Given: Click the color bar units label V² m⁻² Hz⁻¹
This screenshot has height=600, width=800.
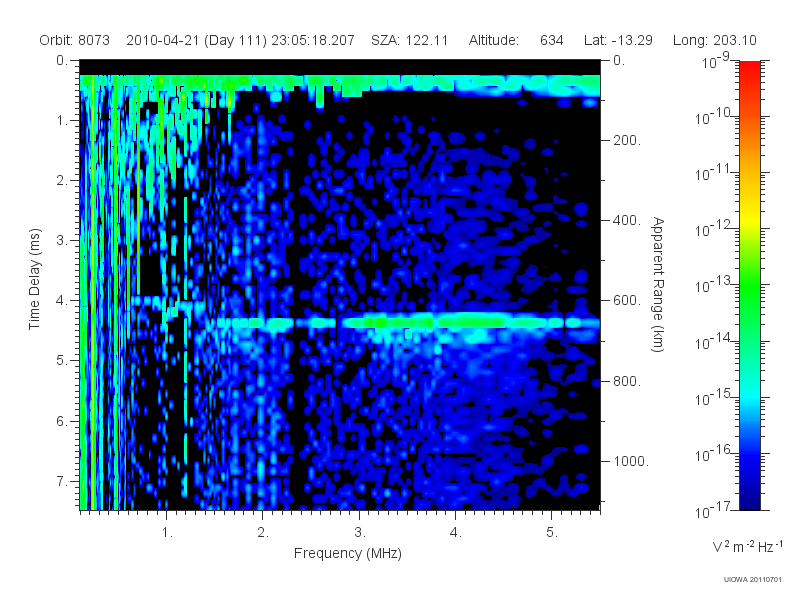Looking at the screenshot, I should 747,546.
